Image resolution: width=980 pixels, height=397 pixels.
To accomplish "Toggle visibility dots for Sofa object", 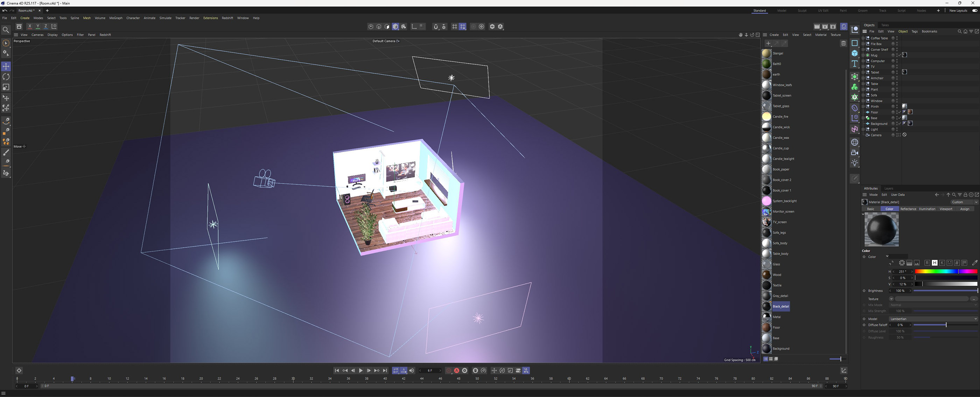I will 897,95.
